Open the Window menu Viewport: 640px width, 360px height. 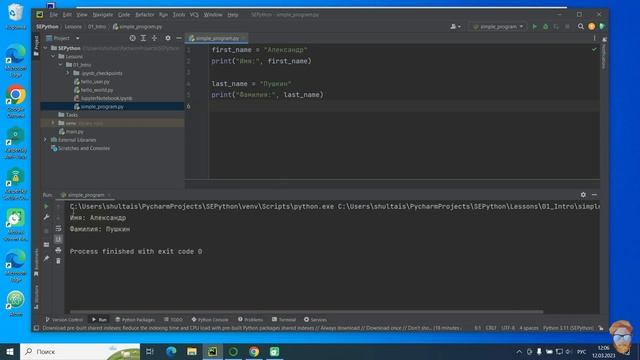(x=213, y=15)
